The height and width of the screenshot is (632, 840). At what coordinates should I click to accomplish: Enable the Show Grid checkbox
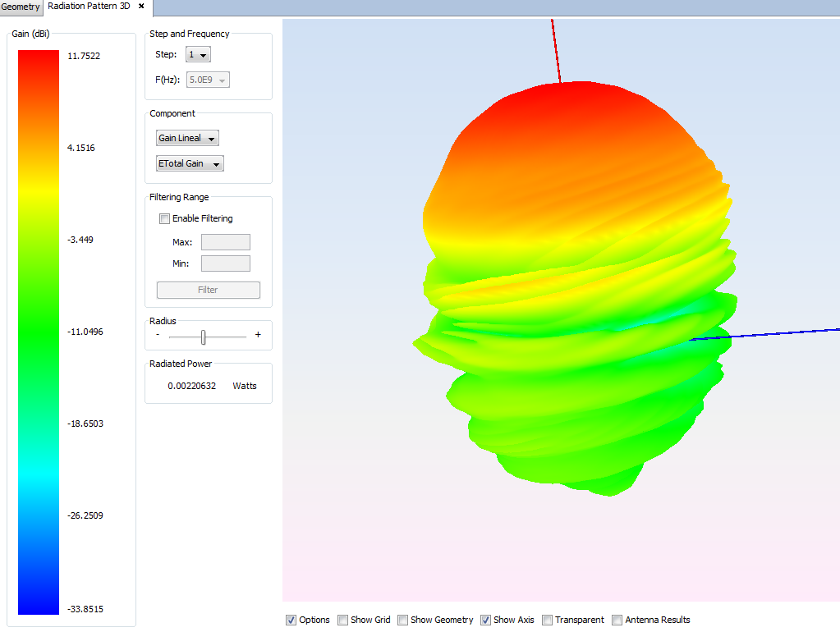click(342, 620)
